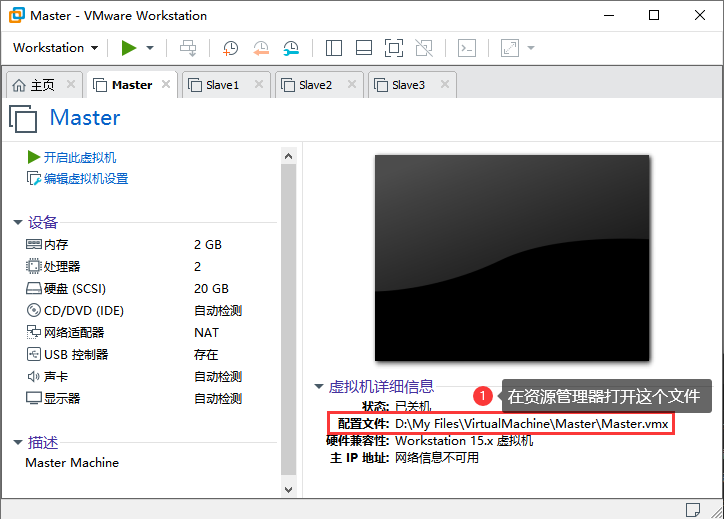Click the NAT network value
The width and height of the screenshot is (724, 519).
tap(206, 332)
